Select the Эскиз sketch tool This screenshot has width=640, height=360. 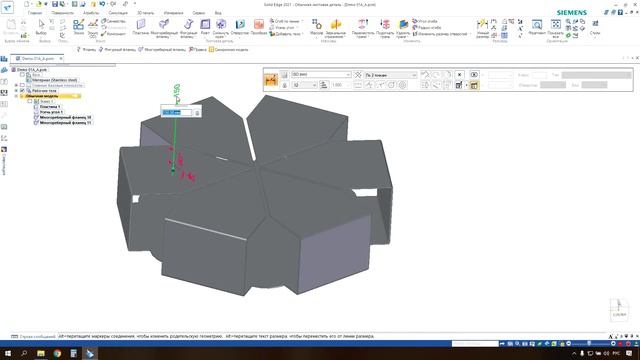coord(78,27)
